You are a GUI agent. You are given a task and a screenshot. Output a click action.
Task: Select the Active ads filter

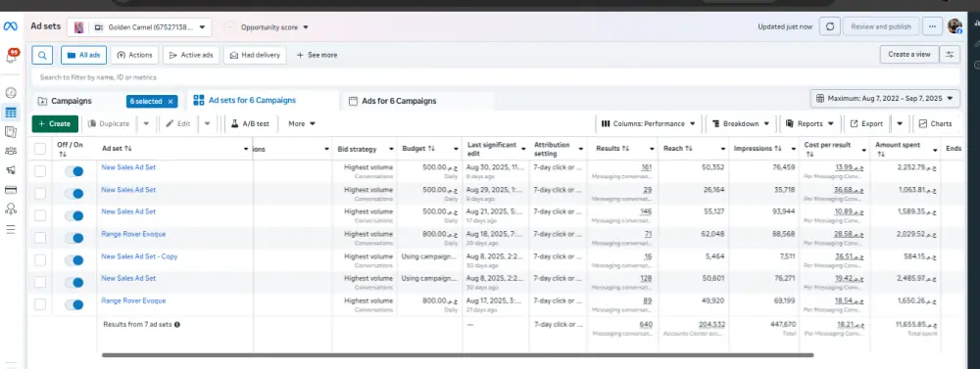pos(191,55)
